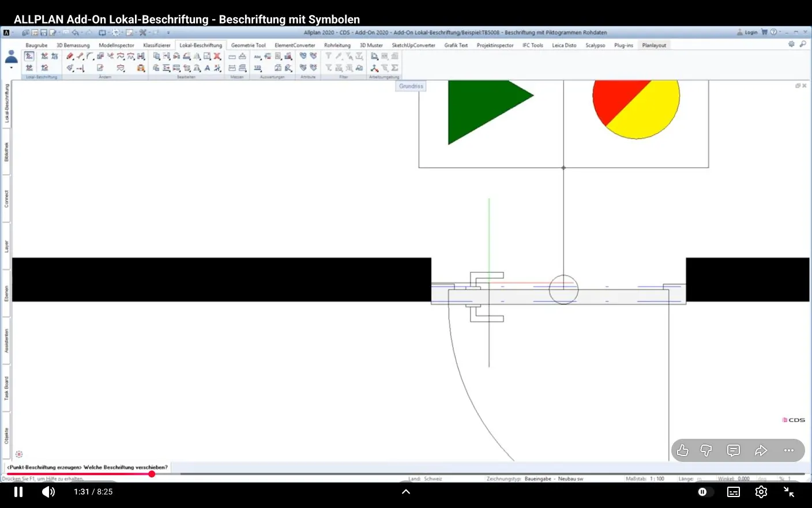This screenshot has width=812, height=508.
Task: Click the Sigma sum icon in Arbeitsumgebung group
Action: [395, 68]
